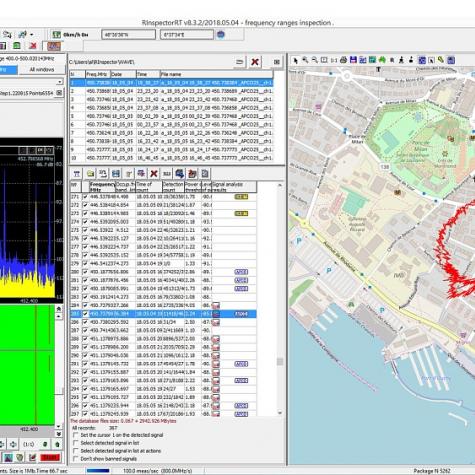
Task: Select file list row number 10
Action: [x=171, y=158]
